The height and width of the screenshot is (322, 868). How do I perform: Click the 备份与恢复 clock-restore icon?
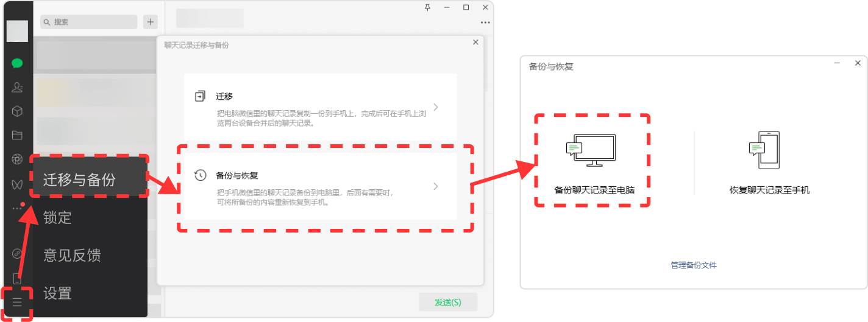(200, 175)
